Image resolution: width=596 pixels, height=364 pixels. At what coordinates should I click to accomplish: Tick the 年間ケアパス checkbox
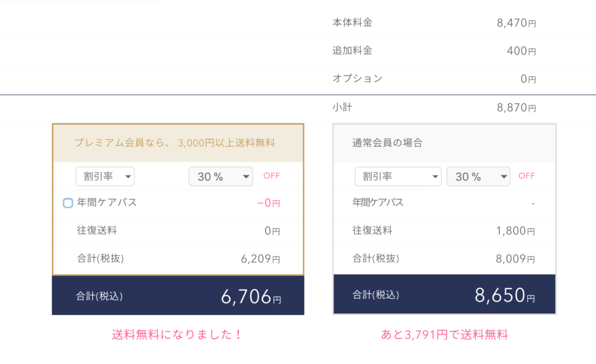[68, 203]
